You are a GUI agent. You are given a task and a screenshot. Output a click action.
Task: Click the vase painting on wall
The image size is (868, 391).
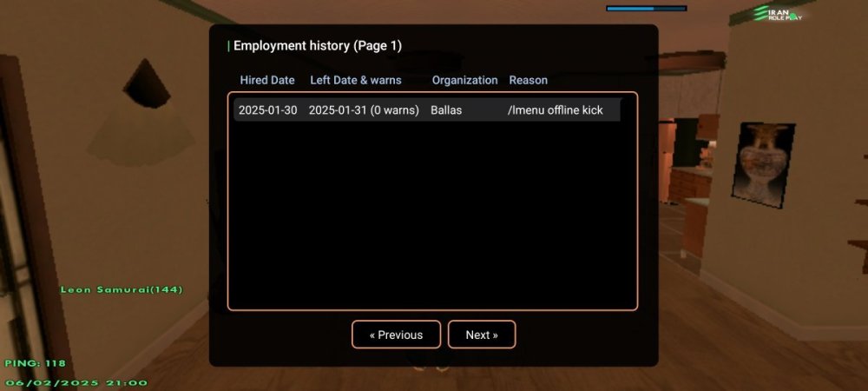(763, 164)
